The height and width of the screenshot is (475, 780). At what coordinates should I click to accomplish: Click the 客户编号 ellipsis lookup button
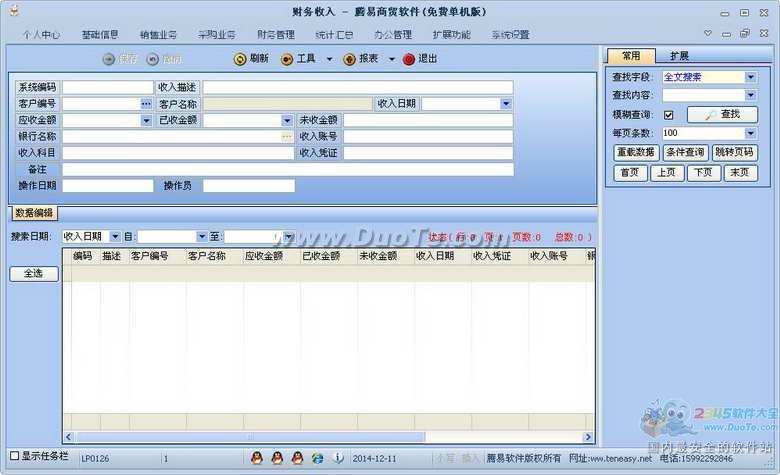tap(146, 104)
